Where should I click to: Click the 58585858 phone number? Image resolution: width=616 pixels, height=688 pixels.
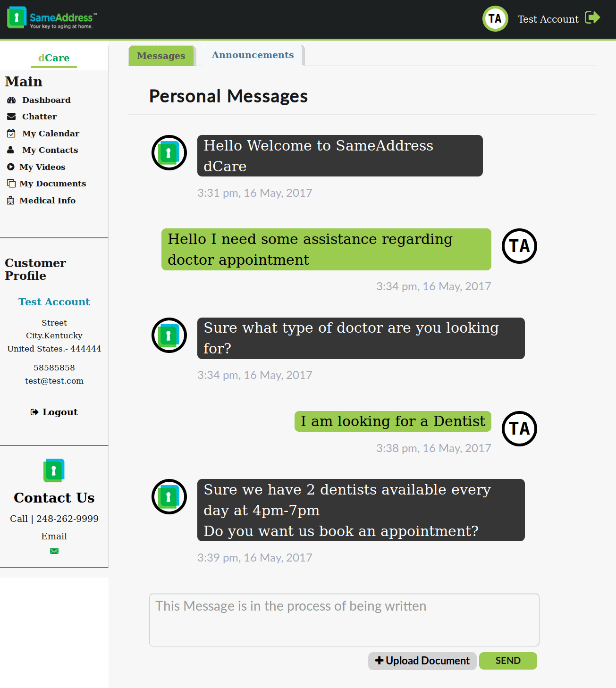click(x=54, y=368)
